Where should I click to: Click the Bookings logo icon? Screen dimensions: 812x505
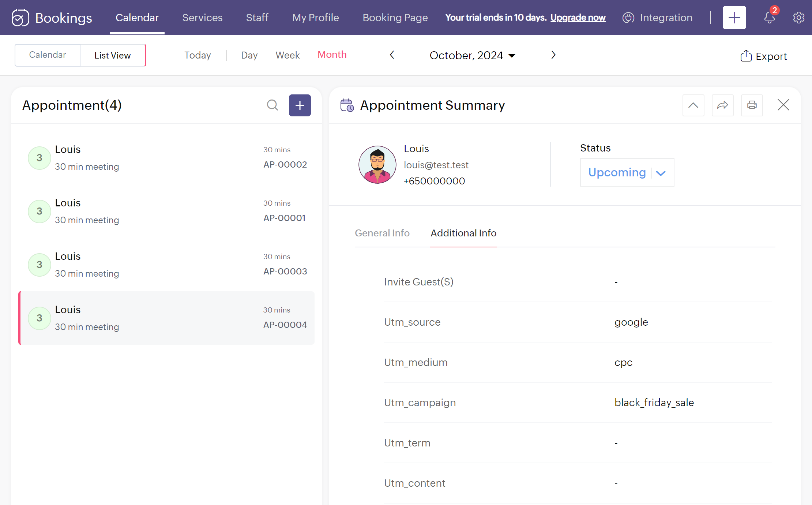(20, 18)
